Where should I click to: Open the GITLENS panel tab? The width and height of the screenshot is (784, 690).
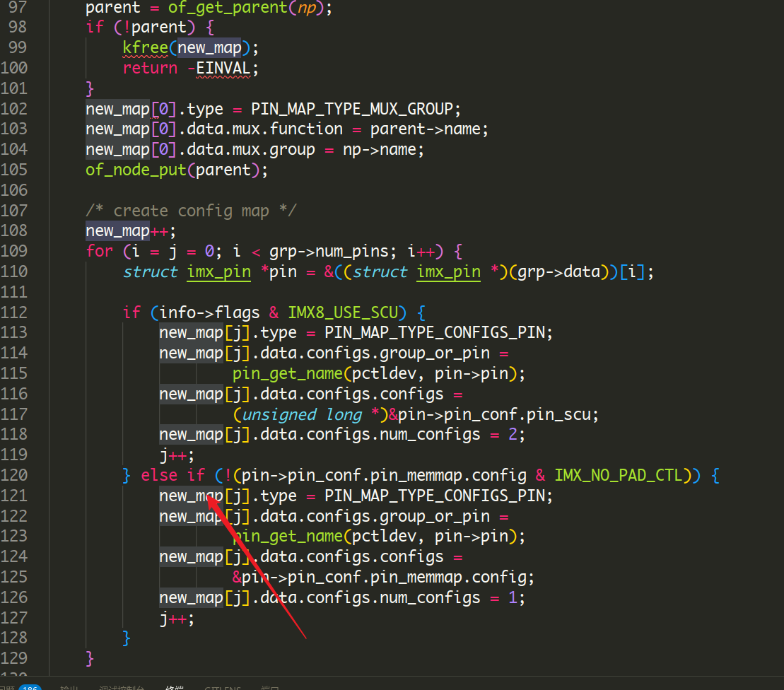point(223,686)
